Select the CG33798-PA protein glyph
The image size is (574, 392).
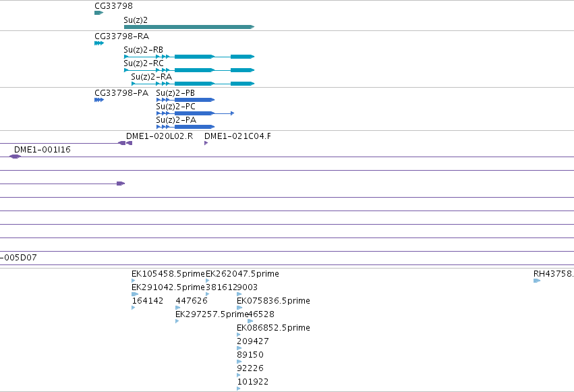click(x=99, y=100)
